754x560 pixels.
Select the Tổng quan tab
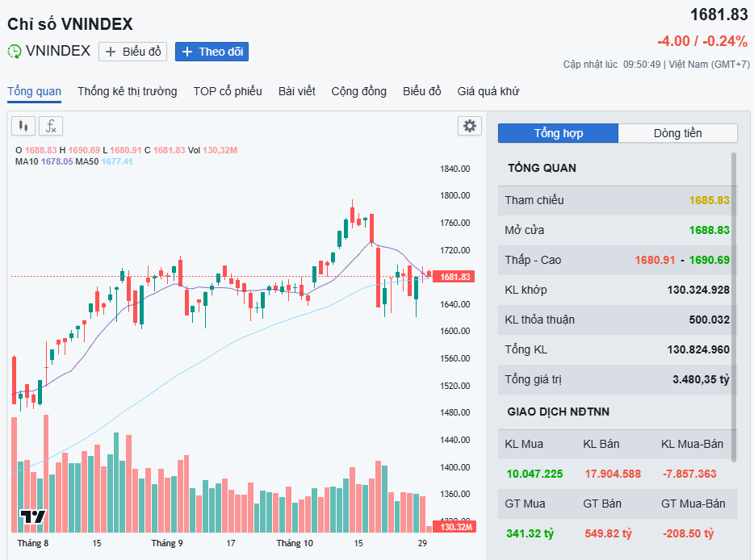point(34,91)
